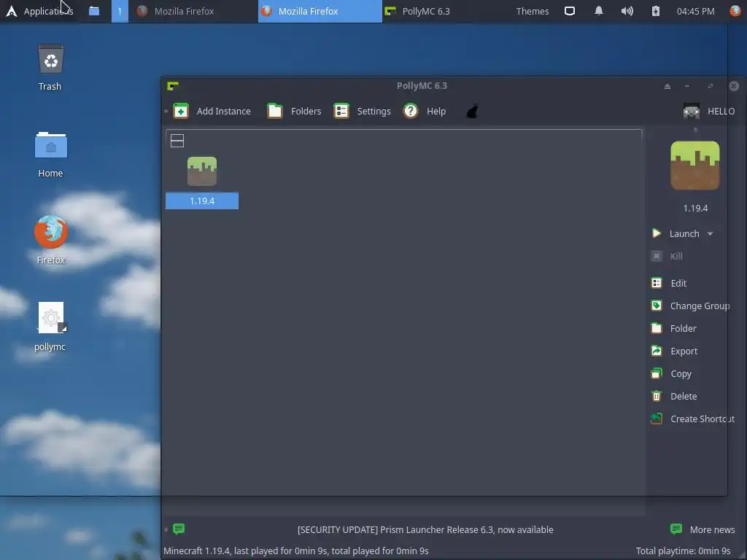Open the Help toolbar item

point(425,112)
